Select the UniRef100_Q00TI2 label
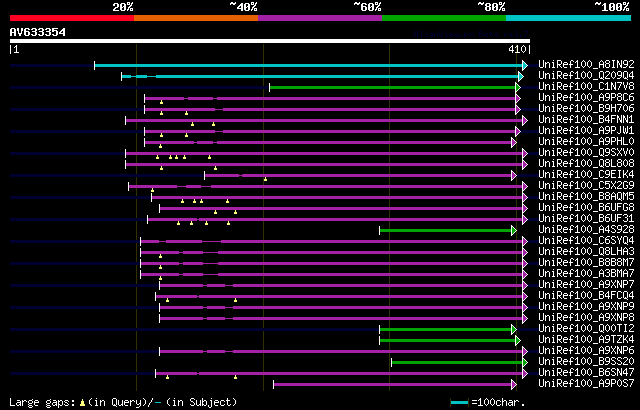640x410 pixels. click(586, 329)
